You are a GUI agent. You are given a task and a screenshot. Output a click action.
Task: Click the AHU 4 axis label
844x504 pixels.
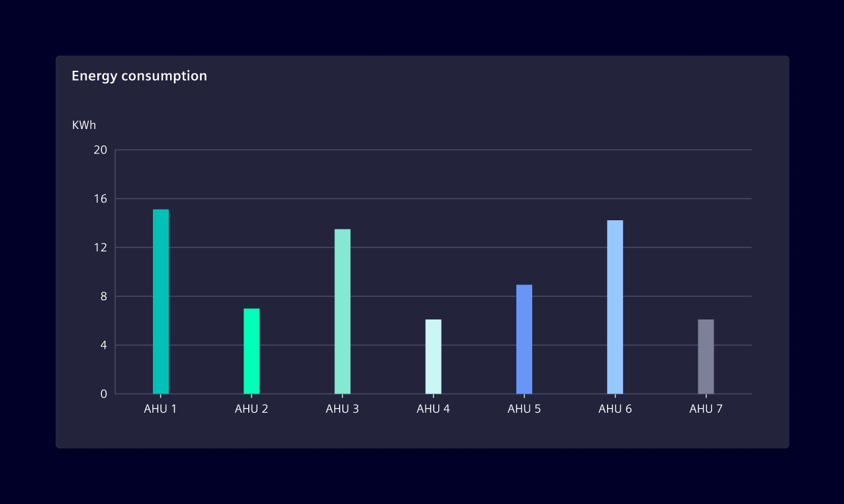point(433,409)
